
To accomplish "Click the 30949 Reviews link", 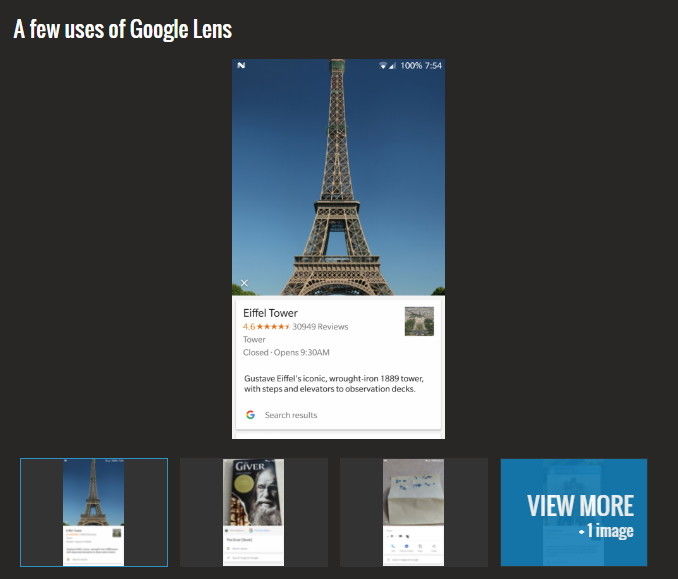I will point(320,326).
